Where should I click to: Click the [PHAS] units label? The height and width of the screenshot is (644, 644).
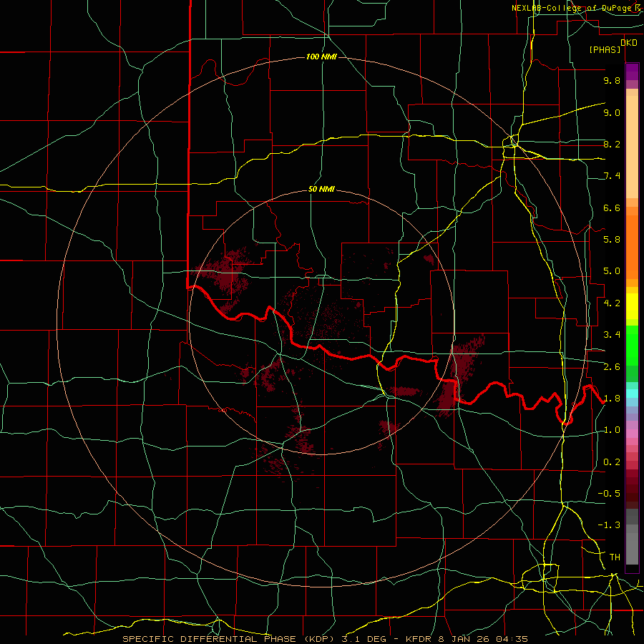(x=605, y=50)
